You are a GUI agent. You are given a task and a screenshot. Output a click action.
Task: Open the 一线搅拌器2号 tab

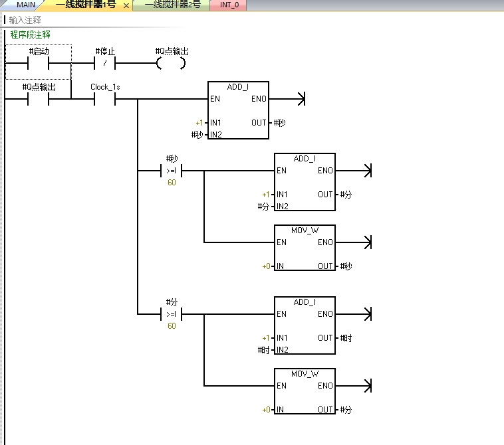[x=172, y=5]
